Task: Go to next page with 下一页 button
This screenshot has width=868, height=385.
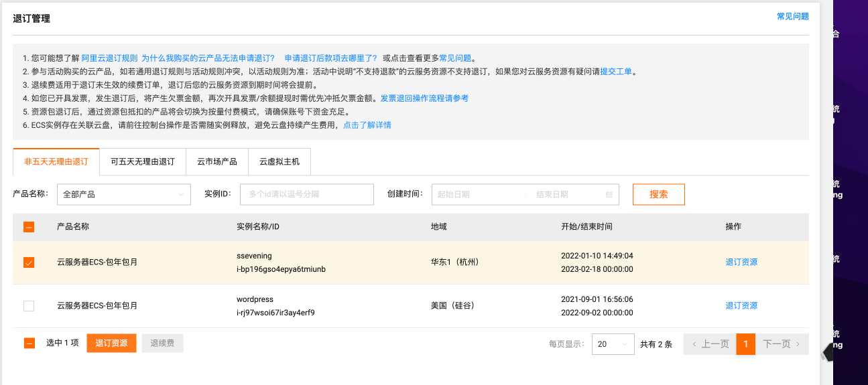Action: tap(782, 344)
